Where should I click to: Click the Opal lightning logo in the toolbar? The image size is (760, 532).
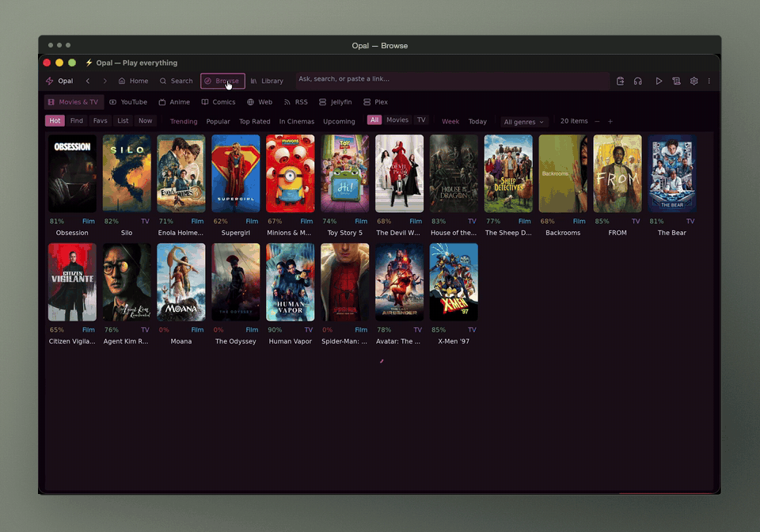(49, 81)
